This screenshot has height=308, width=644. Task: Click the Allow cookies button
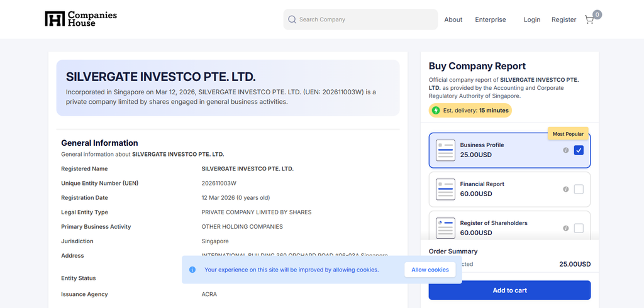coord(430,270)
